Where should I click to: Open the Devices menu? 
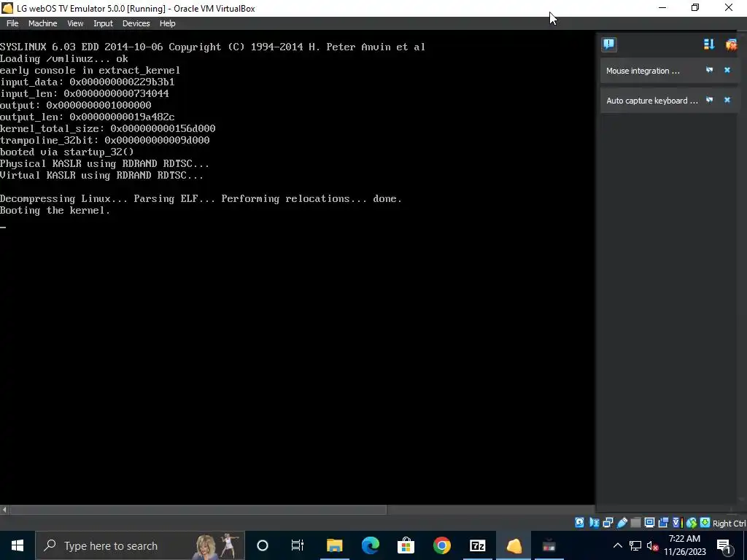point(136,23)
